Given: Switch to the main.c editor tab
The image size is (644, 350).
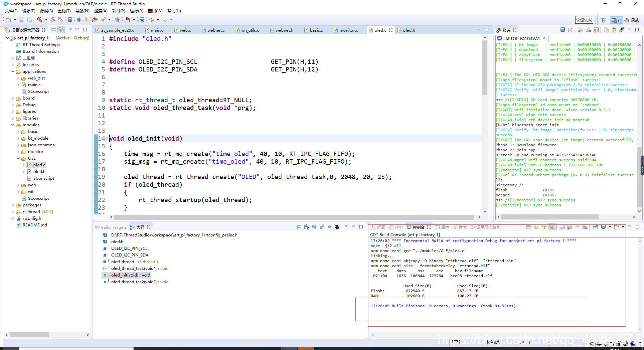Looking at the screenshot, I should [157, 30].
